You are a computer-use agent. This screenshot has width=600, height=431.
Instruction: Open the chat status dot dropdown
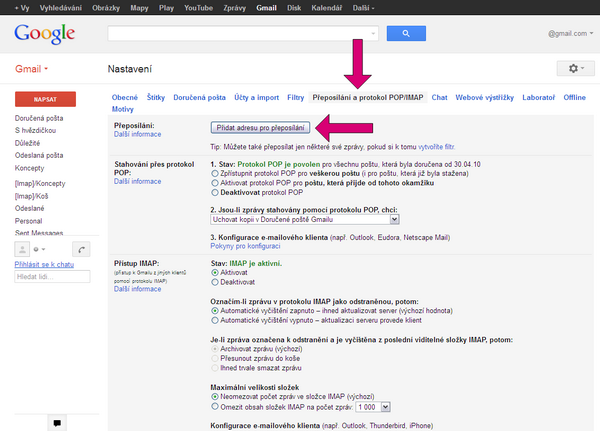[39, 249]
